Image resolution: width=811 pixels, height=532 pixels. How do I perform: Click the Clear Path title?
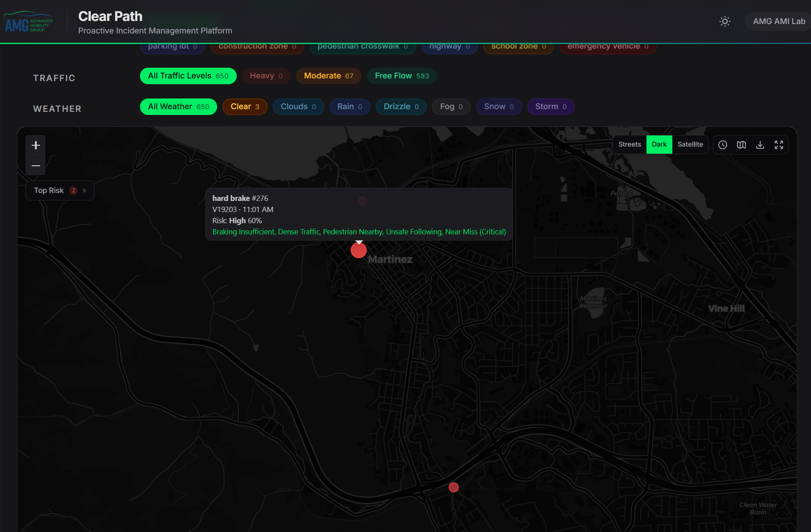point(110,16)
